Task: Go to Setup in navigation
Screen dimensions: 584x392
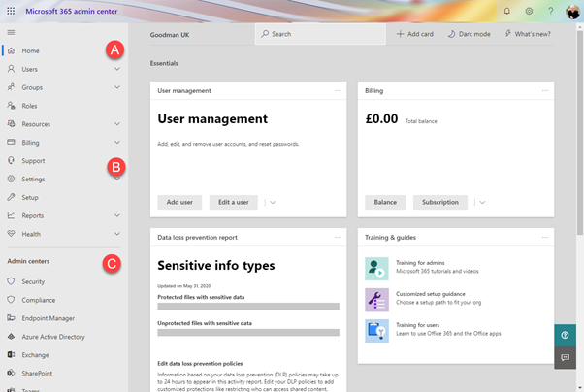Action: coord(30,197)
